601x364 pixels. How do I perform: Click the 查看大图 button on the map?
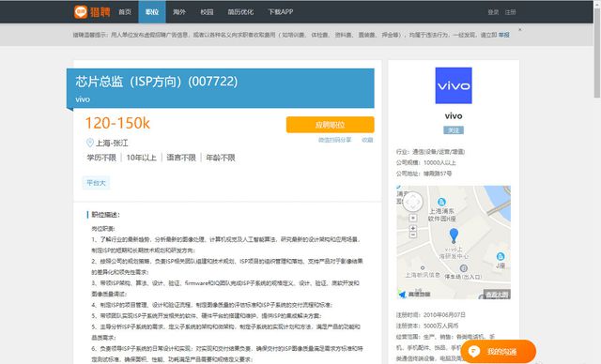[x=497, y=295]
